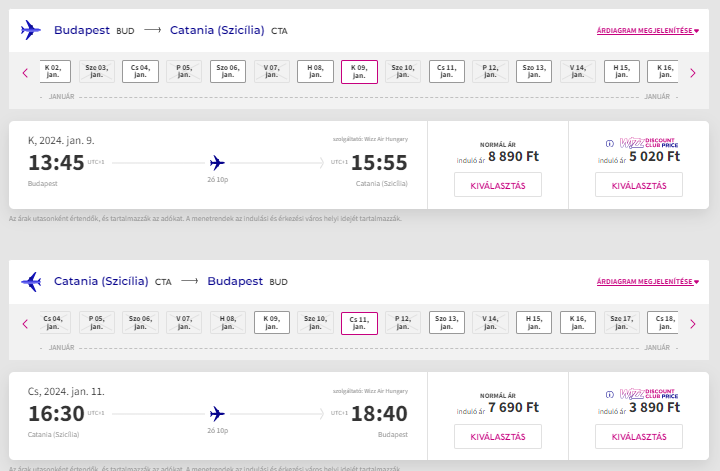Select outbound date Cs 11, jan.
The width and height of the screenshot is (720, 471).
pyautogui.click(x=447, y=72)
